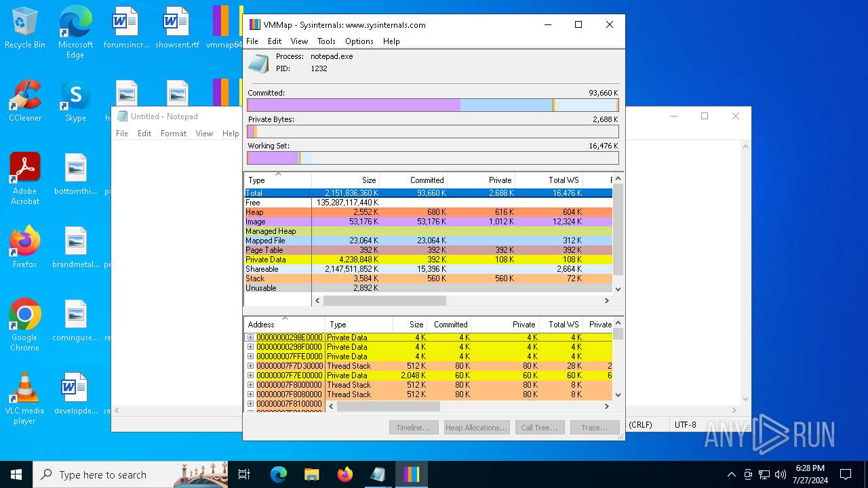The height and width of the screenshot is (488, 868).
Task: Click the Trace button
Action: 595,428
